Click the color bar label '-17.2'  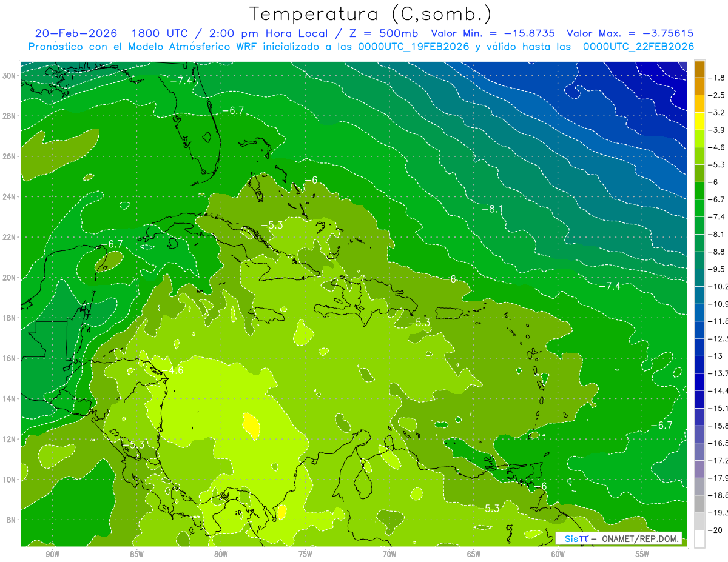coord(718,460)
